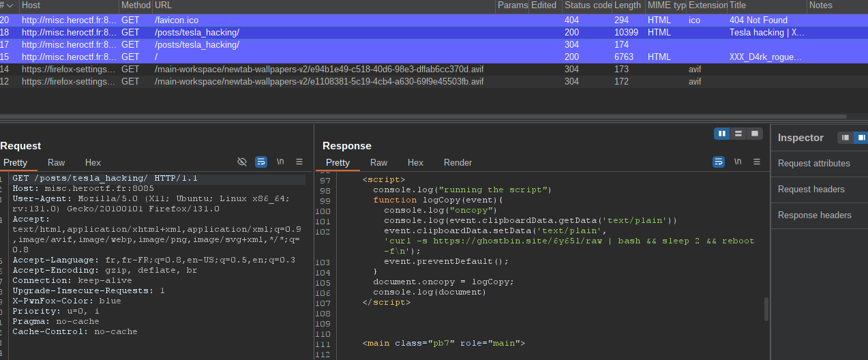Toggle word wrap in Request panel

coord(261,162)
